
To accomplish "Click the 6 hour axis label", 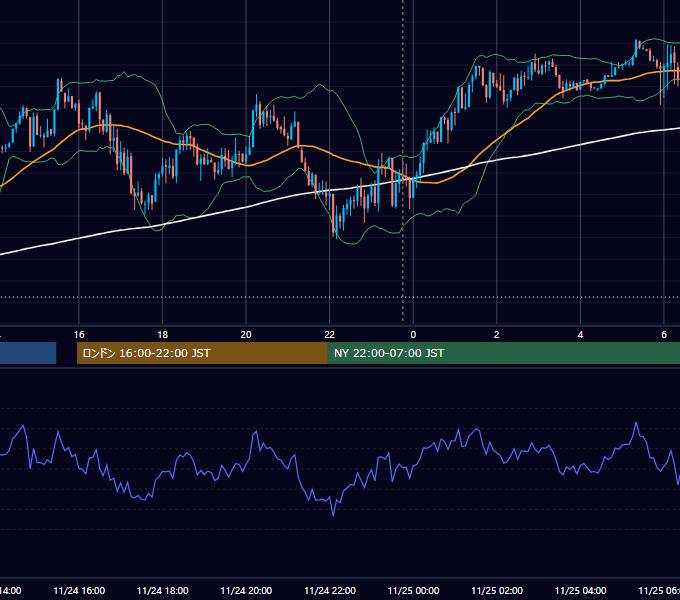I will click(664, 334).
